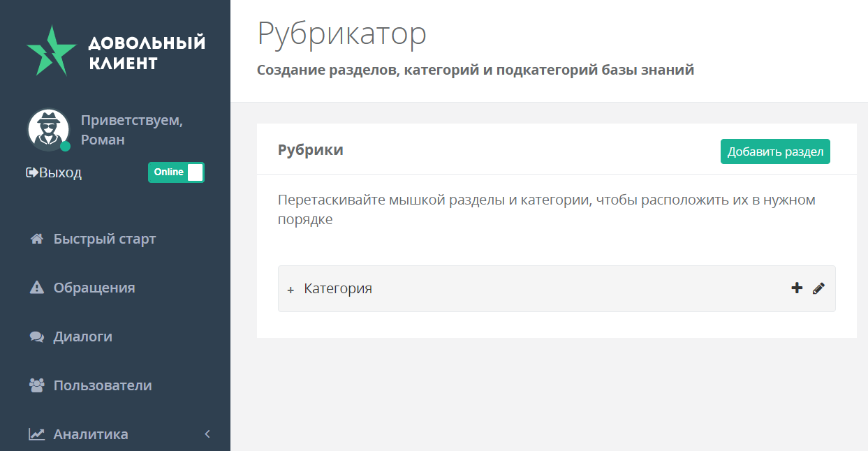Image resolution: width=868 pixels, height=451 pixels.
Task: Expand Аналитика submenu via chevron arrow
Action: click(207, 434)
